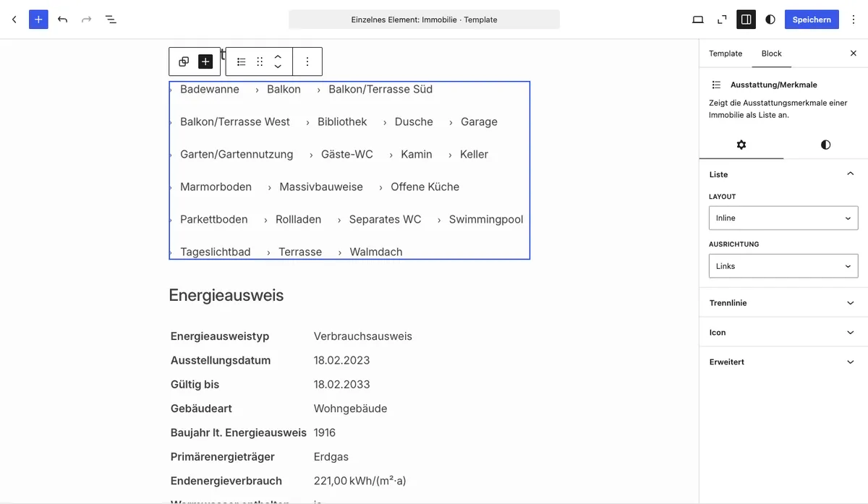Expand the Trennlinie panel

tap(783, 303)
